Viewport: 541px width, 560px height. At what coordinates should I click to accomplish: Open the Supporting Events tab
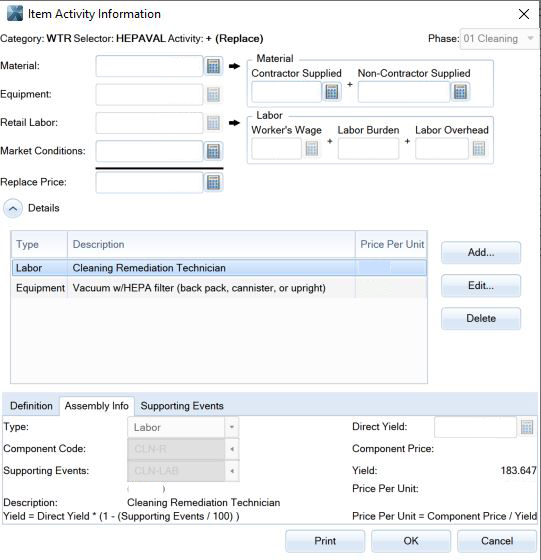coord(182,406)
